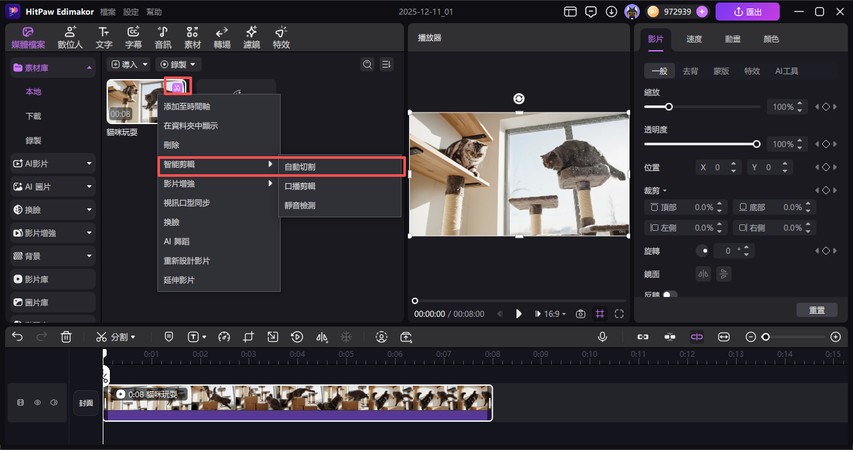Select the 媒體檔案 media files panel
Viewport: 853px width, 450px height.
[28, 37]
